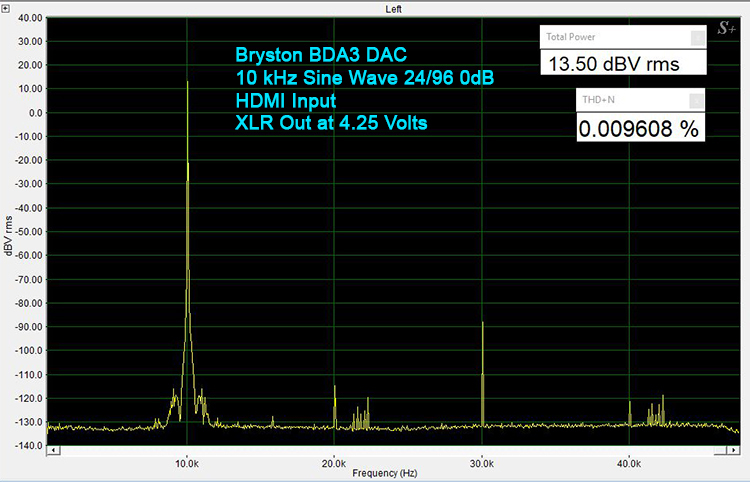Select the "Left" channel graph title

pyautogui.click(x=393, y=8)
